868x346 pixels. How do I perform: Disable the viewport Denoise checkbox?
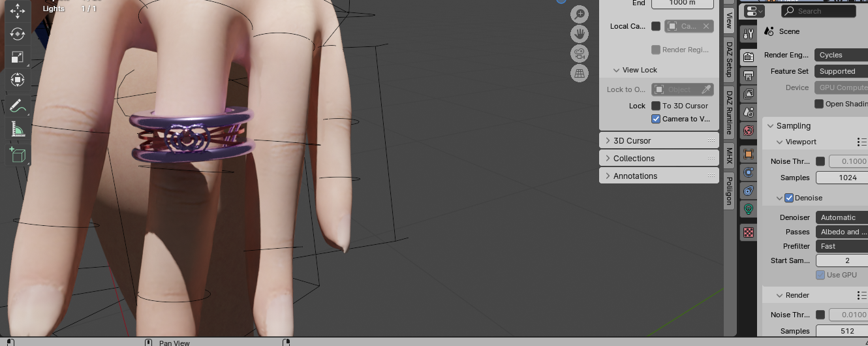tap(789, 198)
